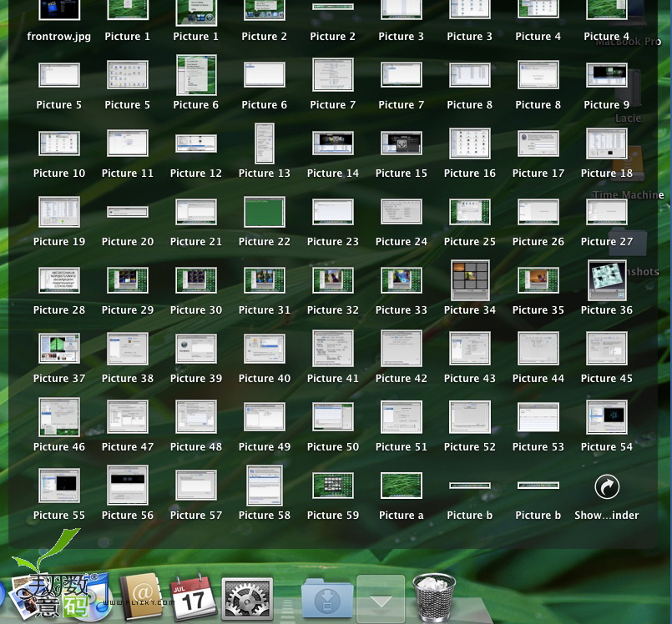Select Picture 43 thumbnail
Screen dimensions: 672x624
click(470, 349)
